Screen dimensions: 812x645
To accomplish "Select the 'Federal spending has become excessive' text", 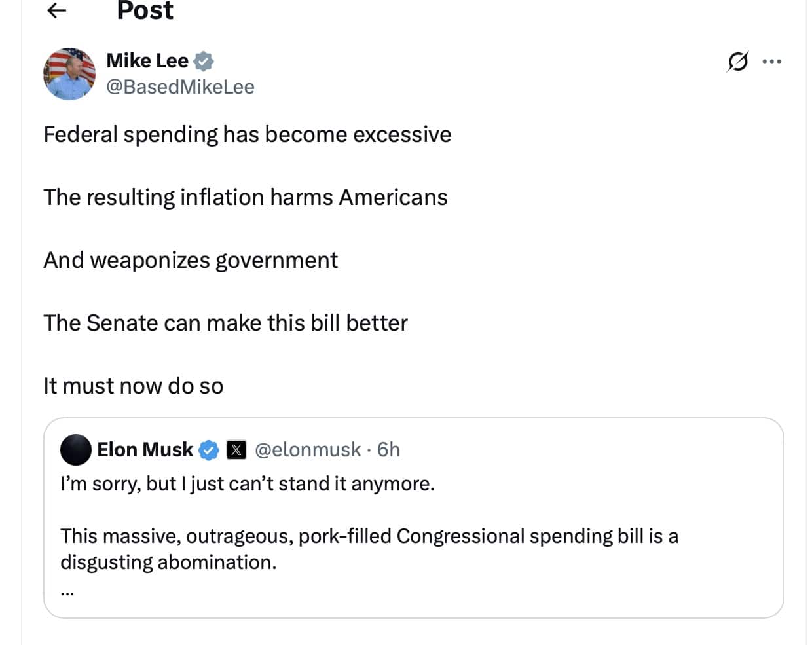I will point(248,135).
